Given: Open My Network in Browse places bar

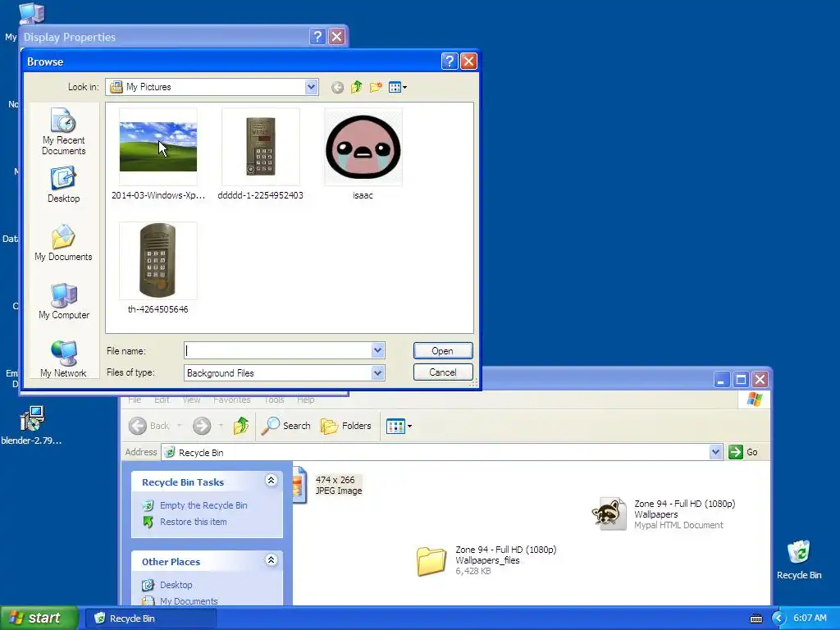Looking at the screenshot, I should [x=63, y=359].
